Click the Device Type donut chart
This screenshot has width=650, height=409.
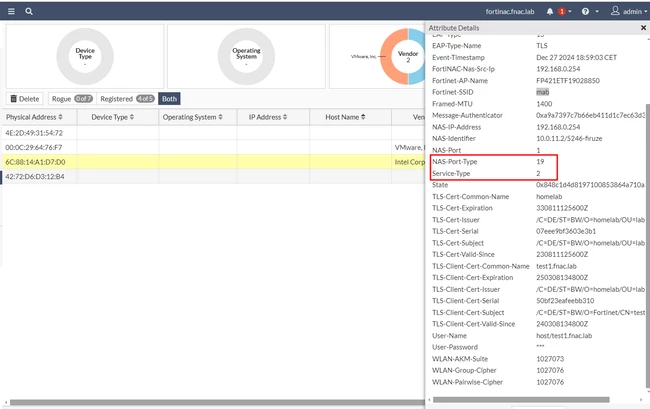85,56
